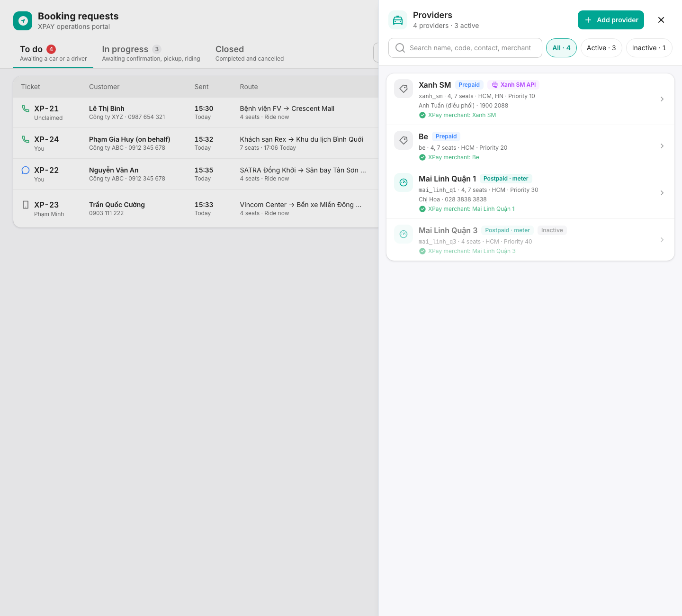The height and width of the screenshot is (616, 682).
Task: Click the tag icon of Xanh SM provider
Action: (x=404, y=89)
